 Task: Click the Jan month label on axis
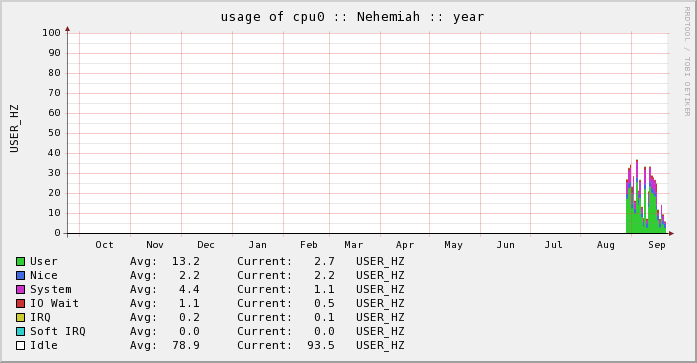click(257, 245)
